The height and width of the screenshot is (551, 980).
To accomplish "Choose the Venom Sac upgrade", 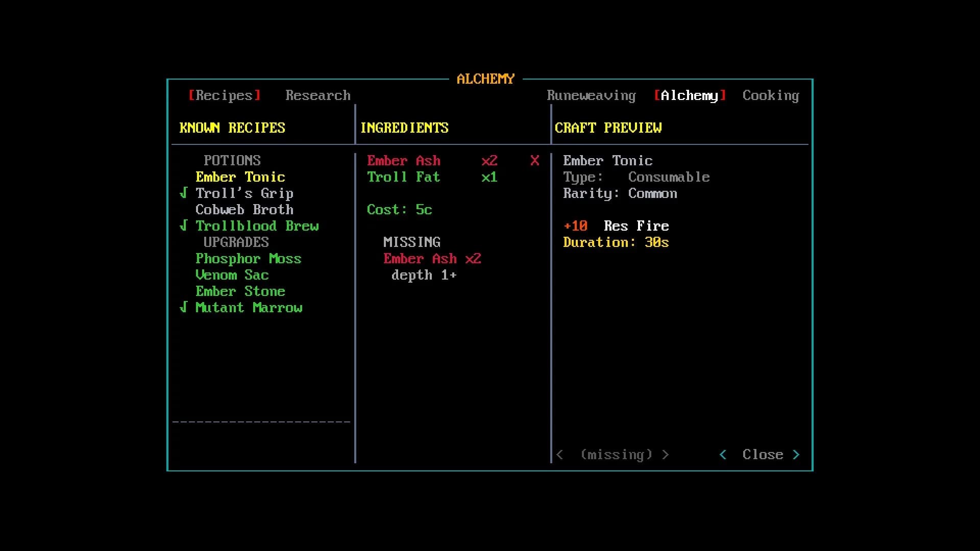I will point(232,275).
